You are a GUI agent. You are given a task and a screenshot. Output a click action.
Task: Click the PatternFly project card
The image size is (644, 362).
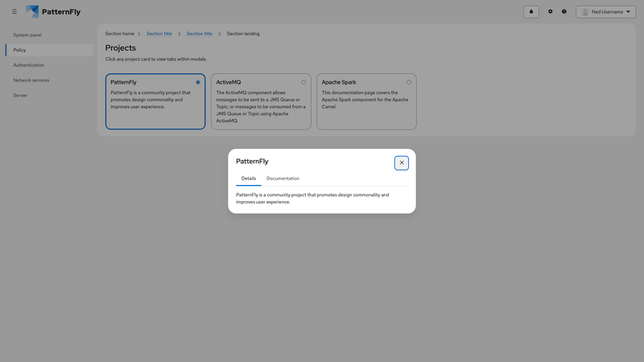155,101
